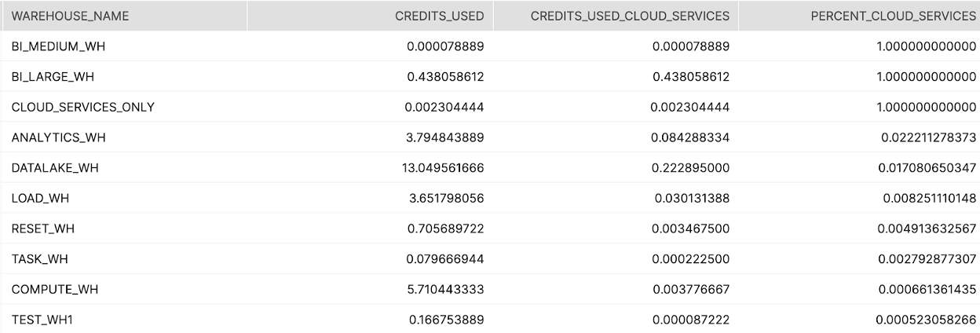The image size is (980, 333).
Task: Click the BI_LARGE_WH row name
Action: tap(53, 77)
